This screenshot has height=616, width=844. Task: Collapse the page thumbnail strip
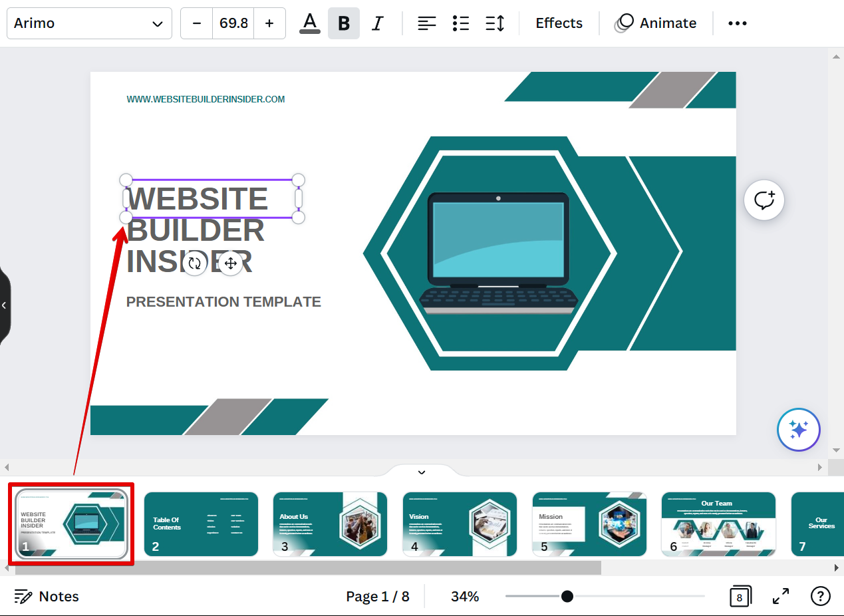click(422, 472)
